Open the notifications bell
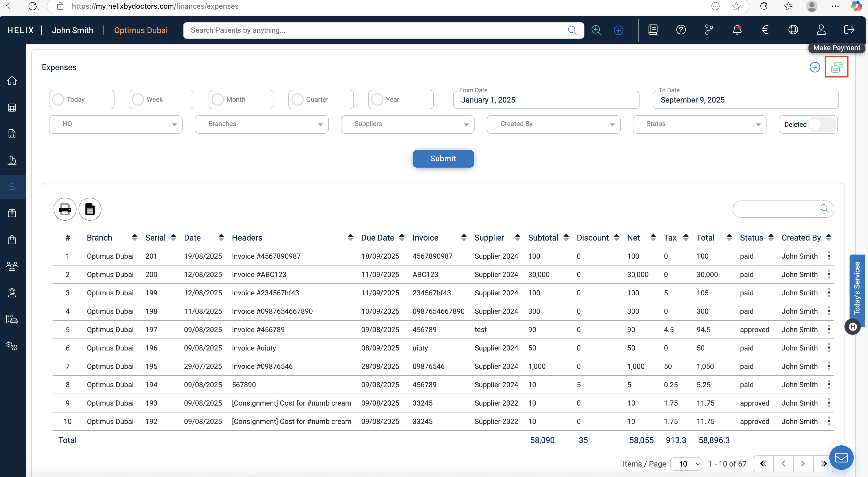Image resolution: width=868 pixels, height=477 pixels. coord(737,30)
